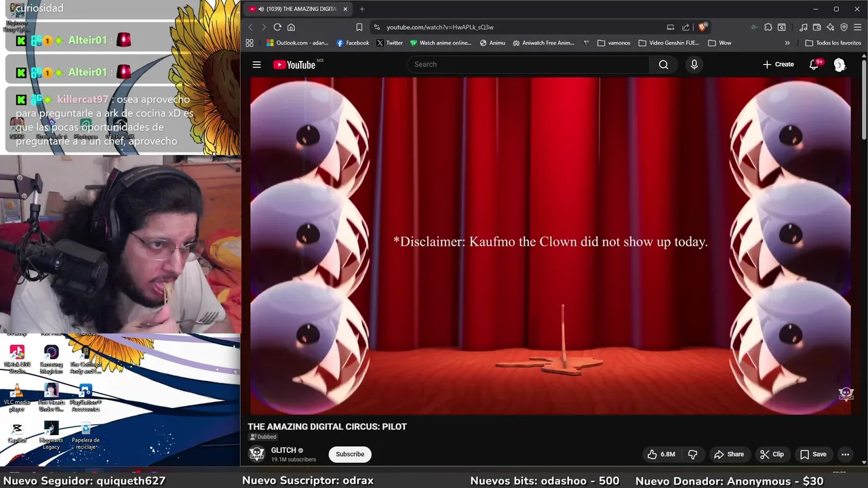868x488 pixels.
Task: Open the Brave VPN shield icon
Action: [x=844, y=27]
